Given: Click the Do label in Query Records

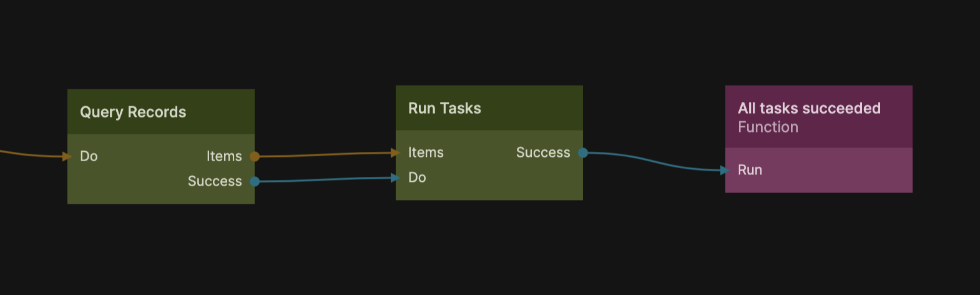Looking at the screenshot, I should pos(89,156).
